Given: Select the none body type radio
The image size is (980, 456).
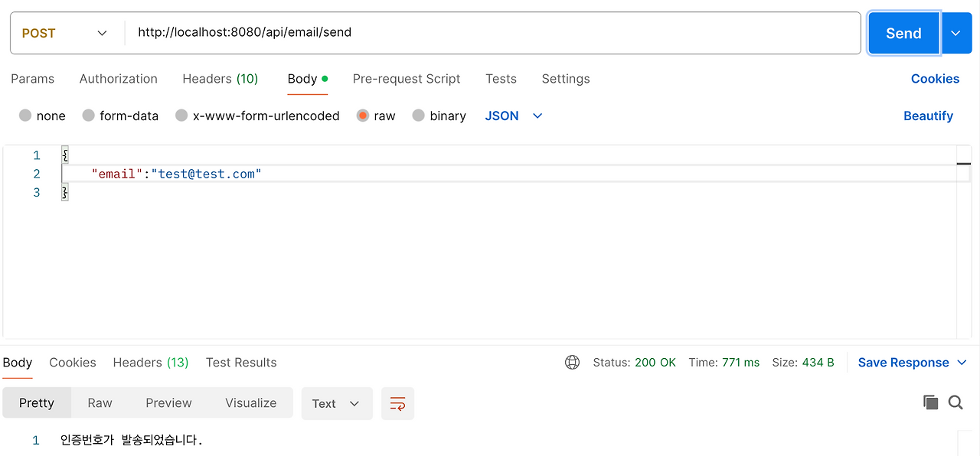Looking at the screenshot, I should point(25,116).
